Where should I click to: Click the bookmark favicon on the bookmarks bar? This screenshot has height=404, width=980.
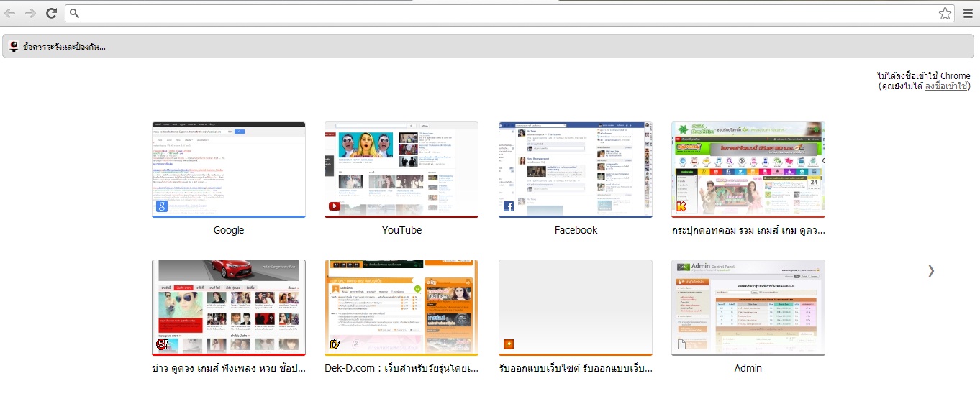[x=14, y=47]
